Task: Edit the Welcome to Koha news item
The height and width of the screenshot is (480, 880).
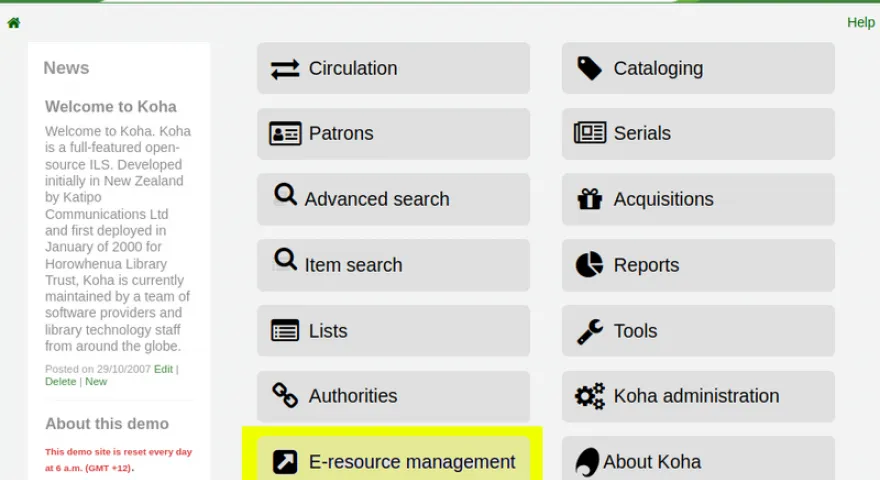Action: (x=163, y=369)
